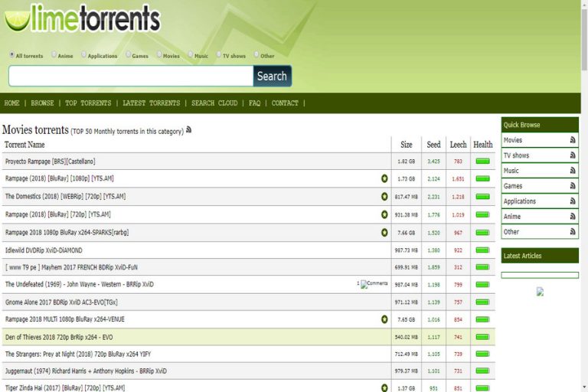Click verified star icon on The Domestics row
The width and height of the screenshot is (588, 392).
[x=384, y=197]
